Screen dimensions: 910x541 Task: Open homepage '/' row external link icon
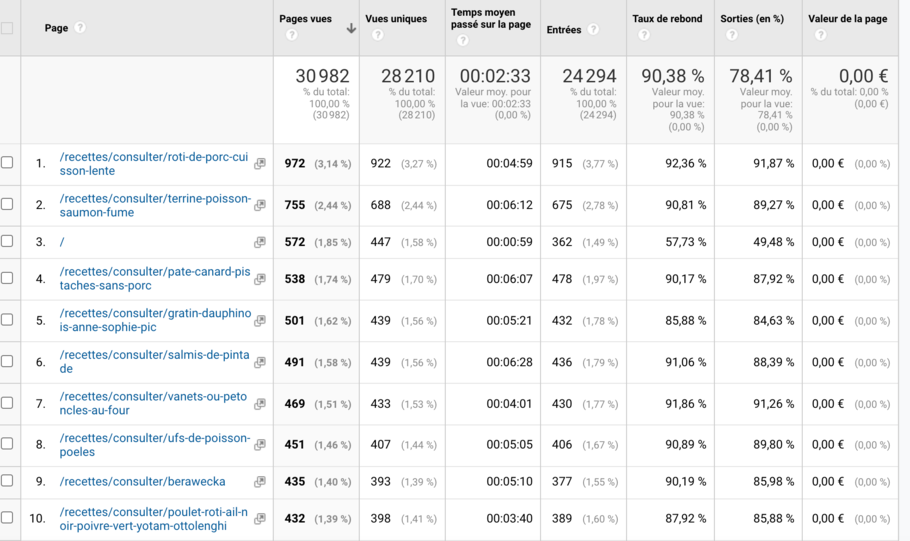[x=260, y=242]
